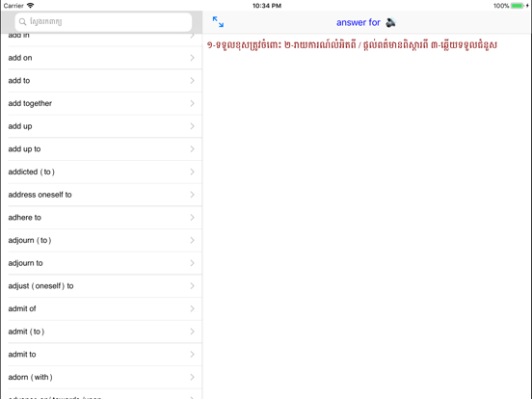Select the 'admit ( to )' row
Image resolution: width=532 pixels, height=399 pixels.
[101, 332]
